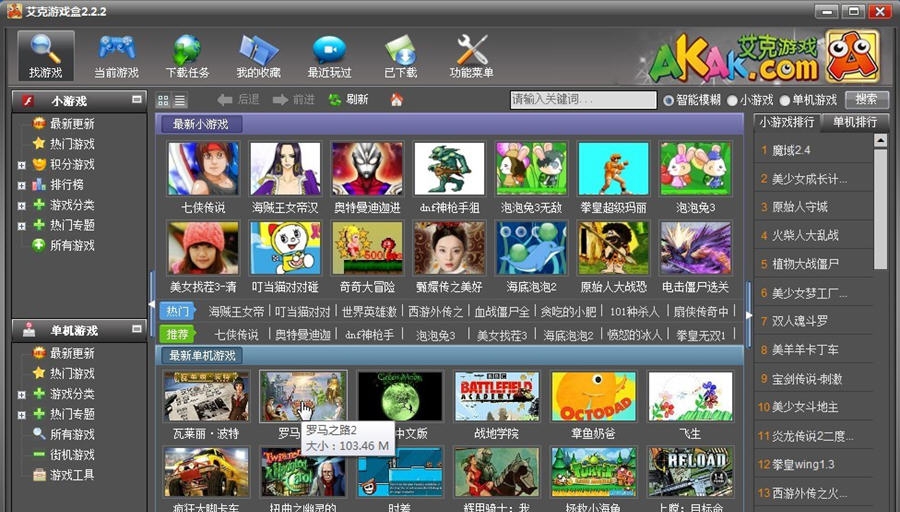Select ranking entry 火柴人大乱战

pyautogui.click(x=805, y=235)
